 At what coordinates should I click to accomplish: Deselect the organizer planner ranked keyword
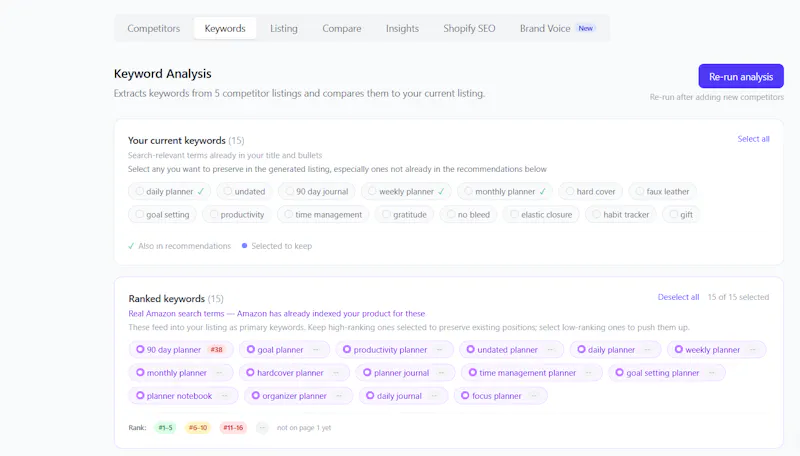pos(298,395)
